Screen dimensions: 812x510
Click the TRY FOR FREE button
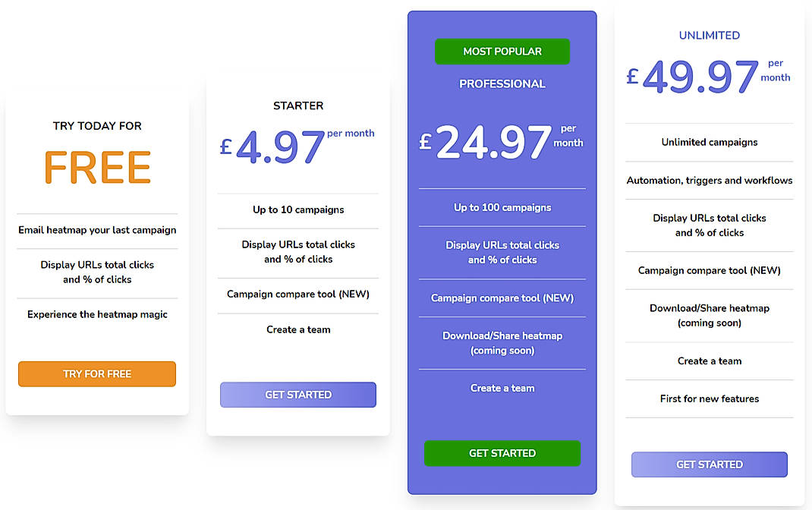(x=96, y=374)
